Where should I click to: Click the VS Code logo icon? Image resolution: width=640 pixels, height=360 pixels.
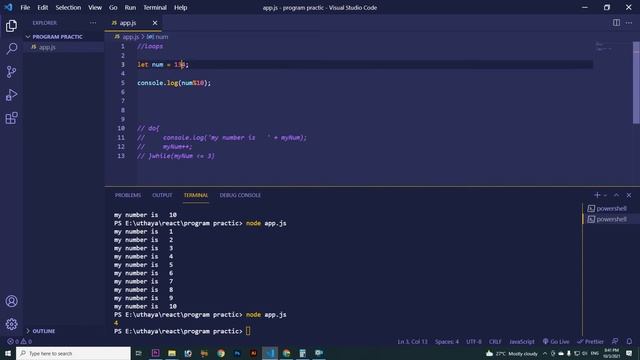click(8, 7)
